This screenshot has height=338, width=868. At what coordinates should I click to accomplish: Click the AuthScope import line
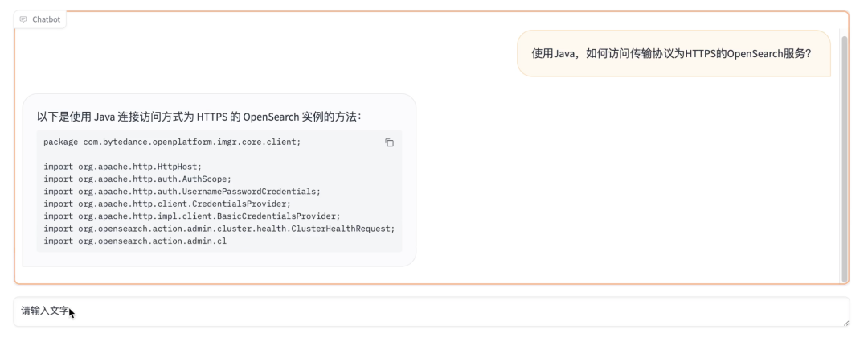(x=137, y=179)
